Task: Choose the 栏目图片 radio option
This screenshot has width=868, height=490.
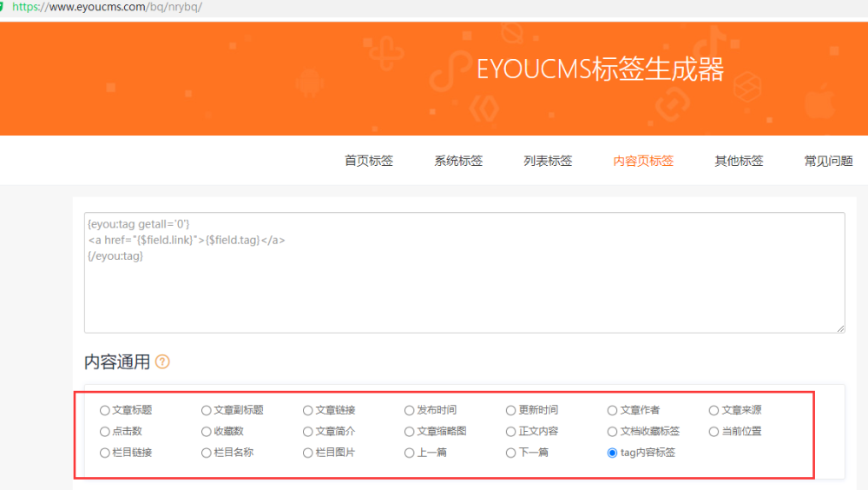Action: click(x=308, y=453)
